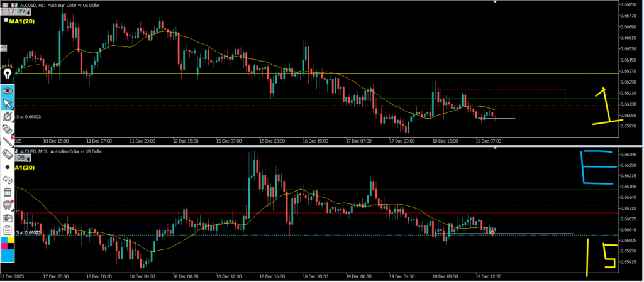
Task: Click the eraser tool icon
Action: [8, 129]
